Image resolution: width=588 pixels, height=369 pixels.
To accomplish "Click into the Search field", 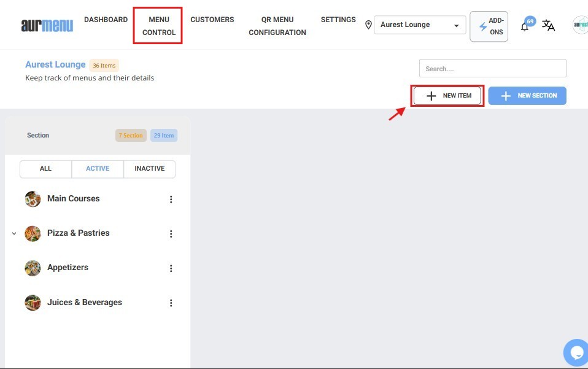I will coord(492,69).
